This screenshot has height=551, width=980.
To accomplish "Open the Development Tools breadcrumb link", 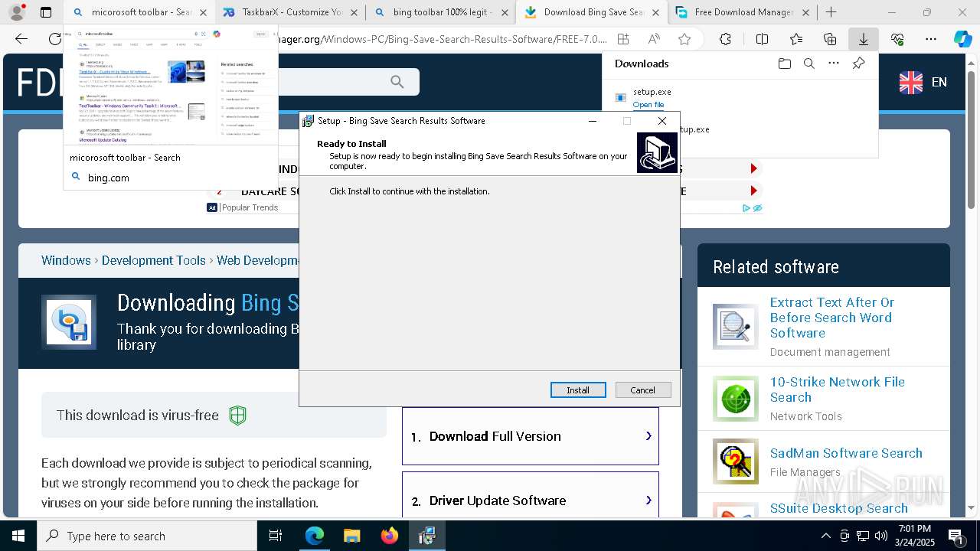I will (x=154, y=260).
